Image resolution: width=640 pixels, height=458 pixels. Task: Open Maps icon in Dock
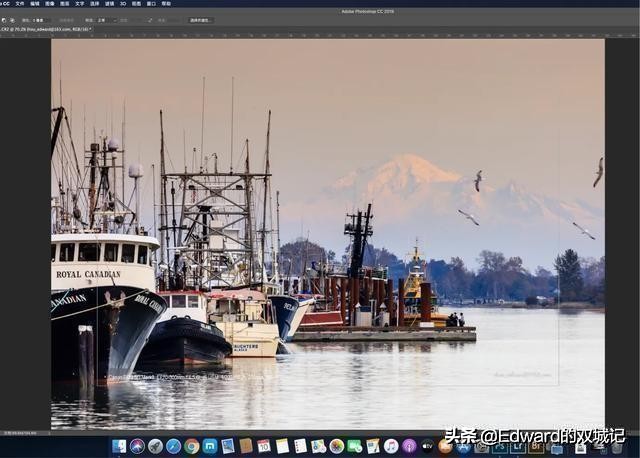[x=318, y=446]
